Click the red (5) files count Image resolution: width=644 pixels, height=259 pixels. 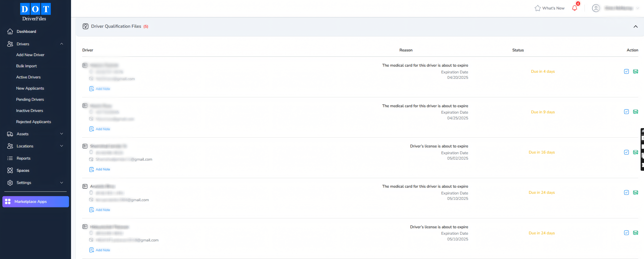click(x=146, y=26)
